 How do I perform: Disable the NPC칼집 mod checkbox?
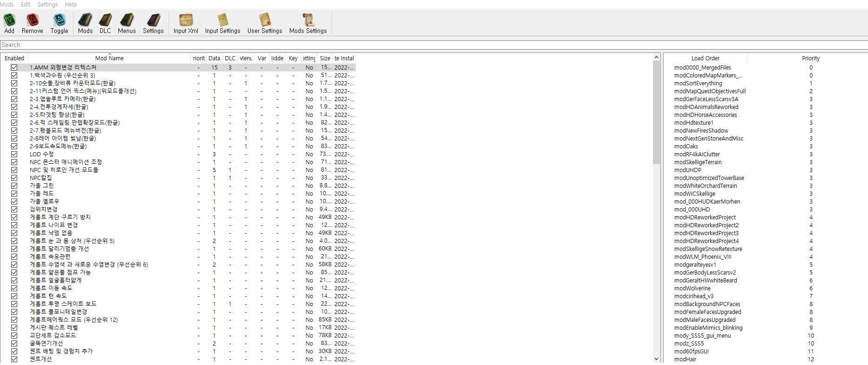tap(14, 178)
